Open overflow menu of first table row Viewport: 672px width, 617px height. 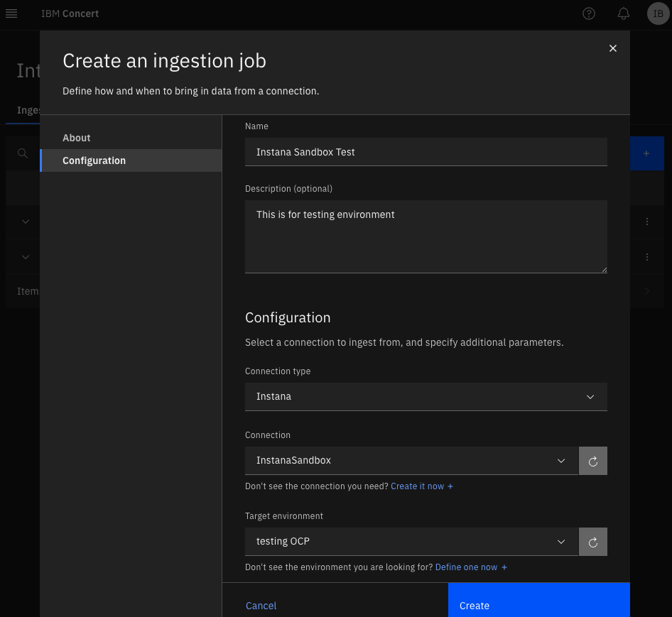[x=647, y=222]
